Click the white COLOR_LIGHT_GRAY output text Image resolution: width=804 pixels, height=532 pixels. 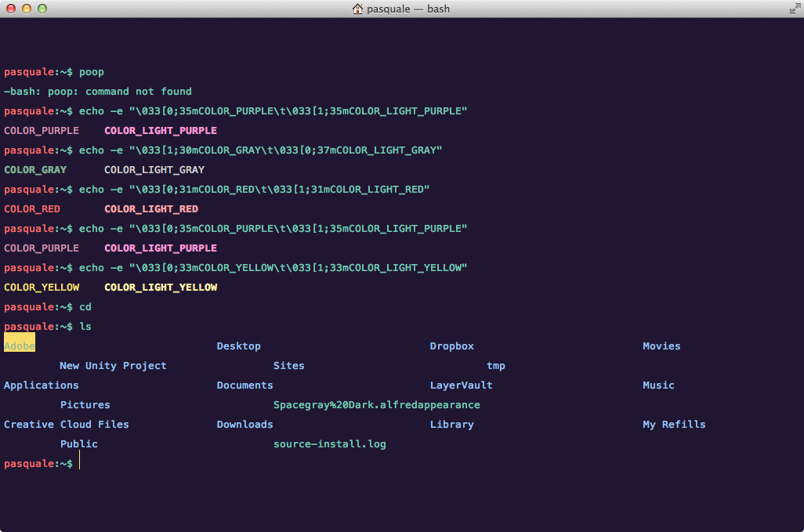coord(154,170)
